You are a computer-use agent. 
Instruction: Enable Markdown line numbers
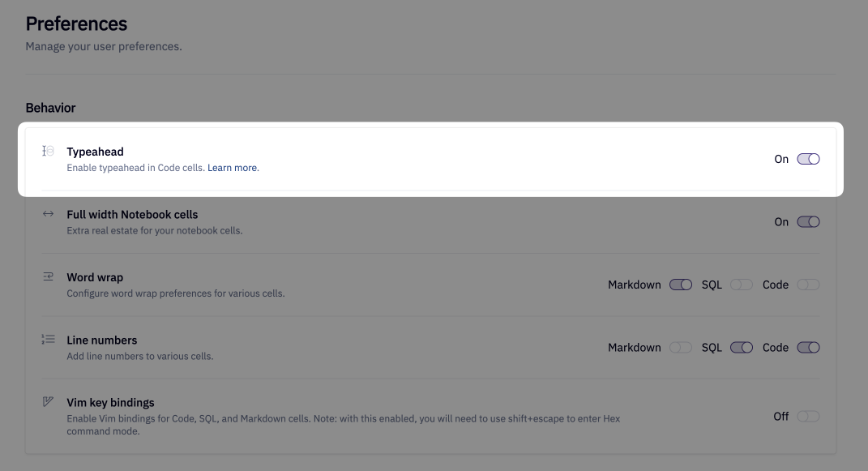tap(680, 347)
